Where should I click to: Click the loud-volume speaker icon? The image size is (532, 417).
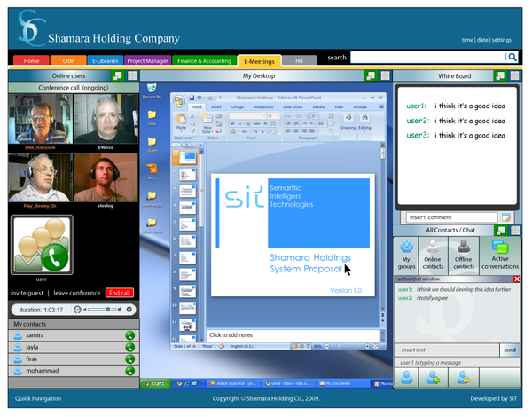tap(119, 310)
